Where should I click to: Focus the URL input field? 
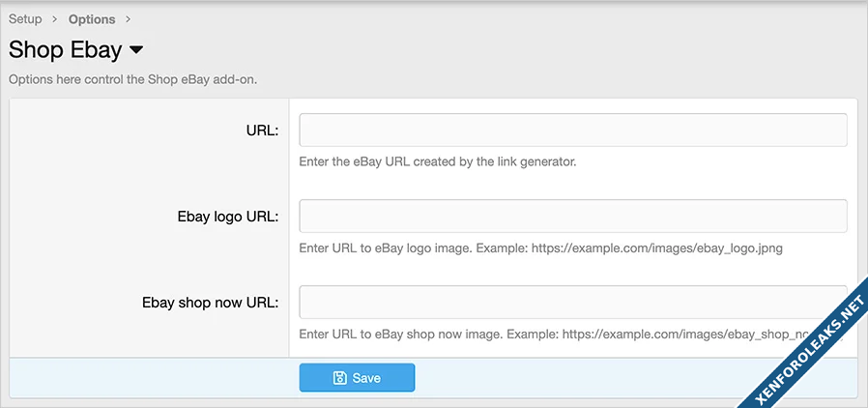572,130
